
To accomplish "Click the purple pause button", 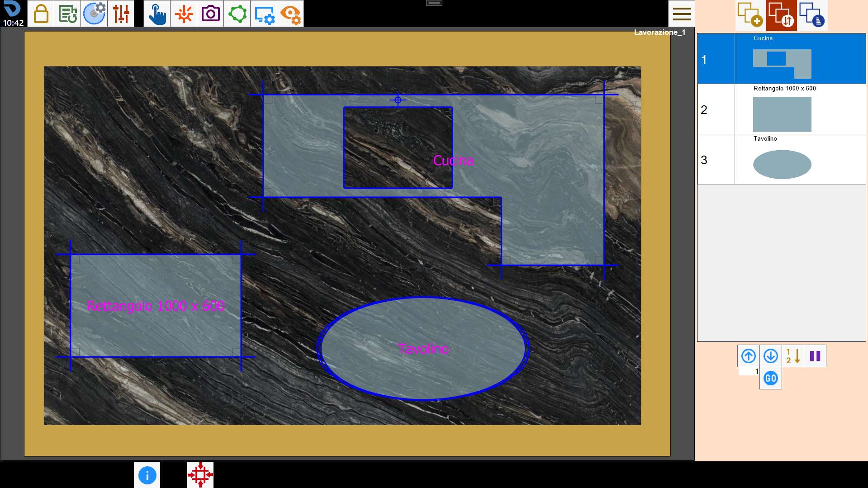I will pyautogui.click(x=815, y=356).
